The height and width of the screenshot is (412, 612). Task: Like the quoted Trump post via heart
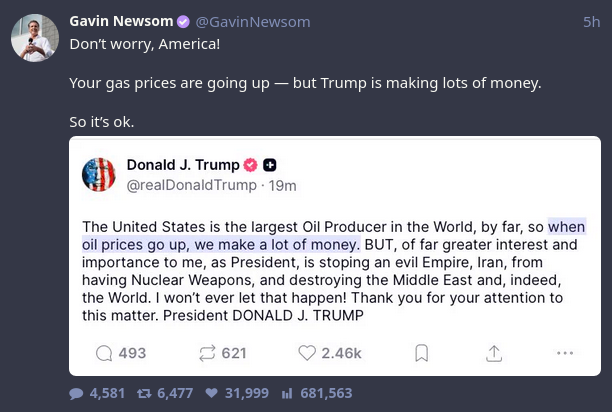click(x=307, y=353)
